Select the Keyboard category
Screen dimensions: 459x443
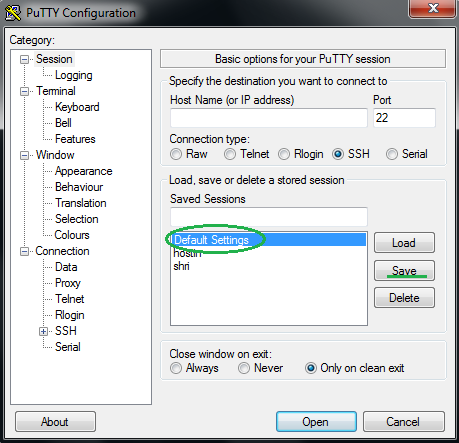point(77,107)
